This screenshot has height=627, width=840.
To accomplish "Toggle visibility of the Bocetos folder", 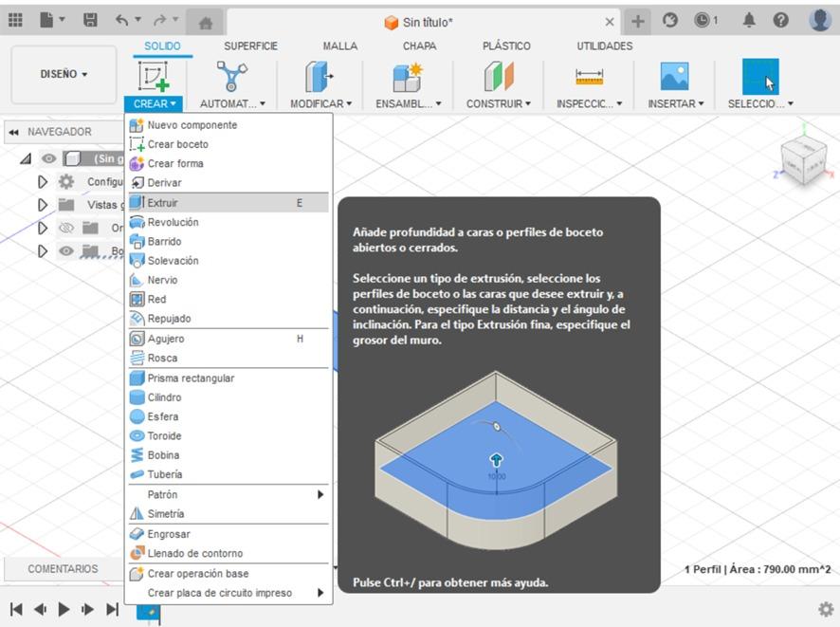I will 66,250.
